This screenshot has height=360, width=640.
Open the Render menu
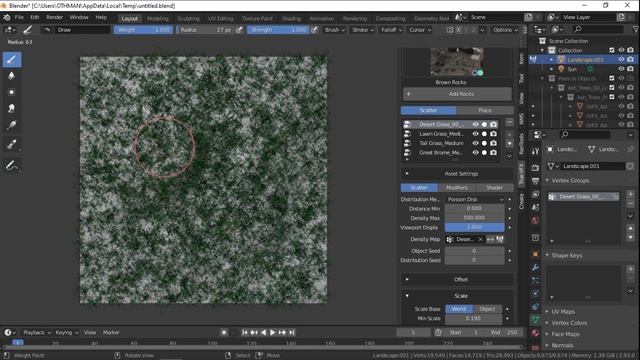54,18
